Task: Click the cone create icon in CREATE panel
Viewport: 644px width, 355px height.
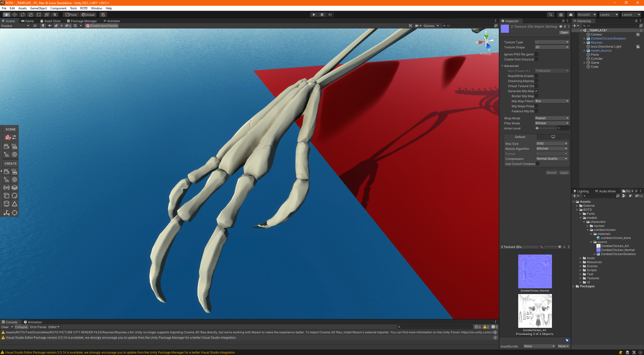Action: click(x=15, y=204)
